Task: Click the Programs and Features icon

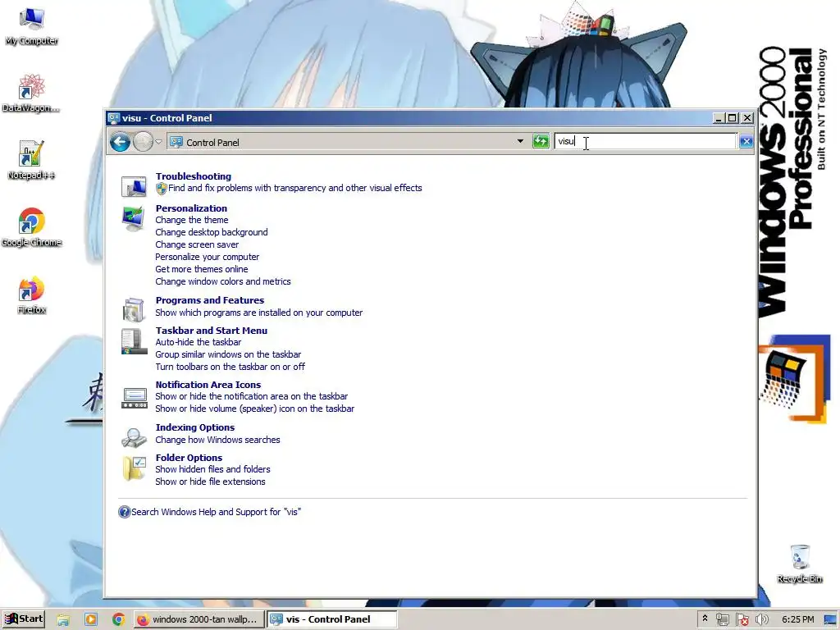Action: 134,309
